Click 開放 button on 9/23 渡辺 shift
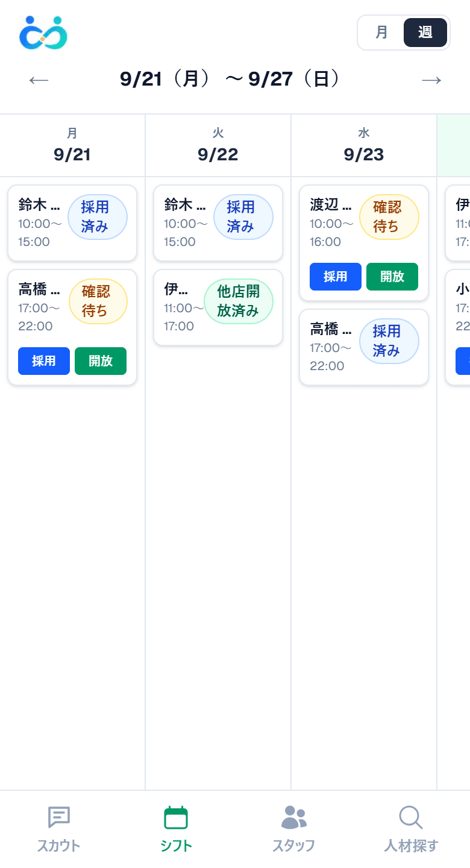This screenshot has width=470, height=868. (392, 277)
